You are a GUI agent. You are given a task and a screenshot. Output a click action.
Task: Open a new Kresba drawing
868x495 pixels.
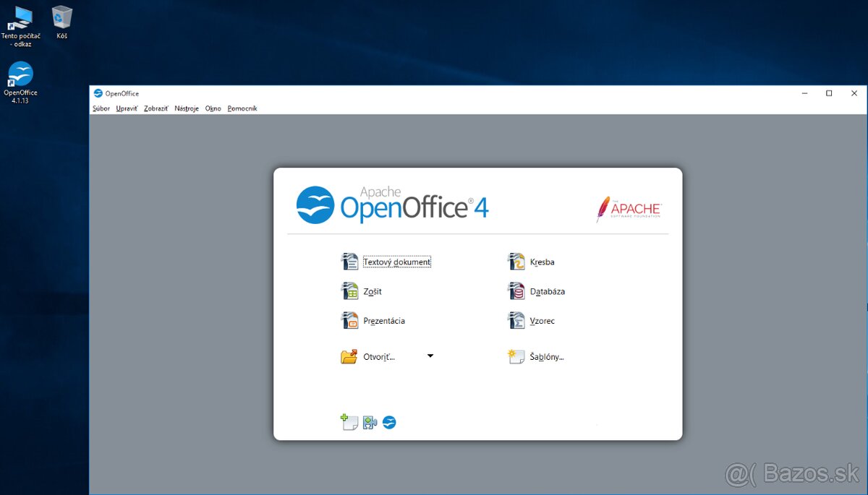(532, 262)
